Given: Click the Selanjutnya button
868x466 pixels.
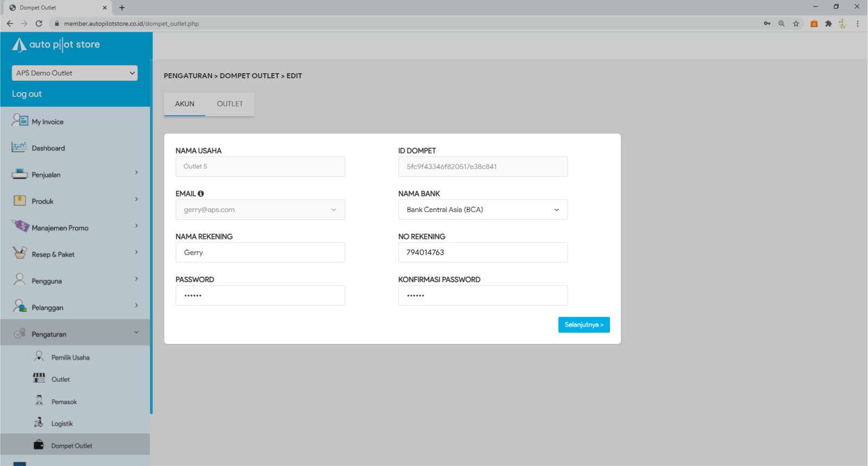Looking at the screenshot, I should tap(583, 325).
